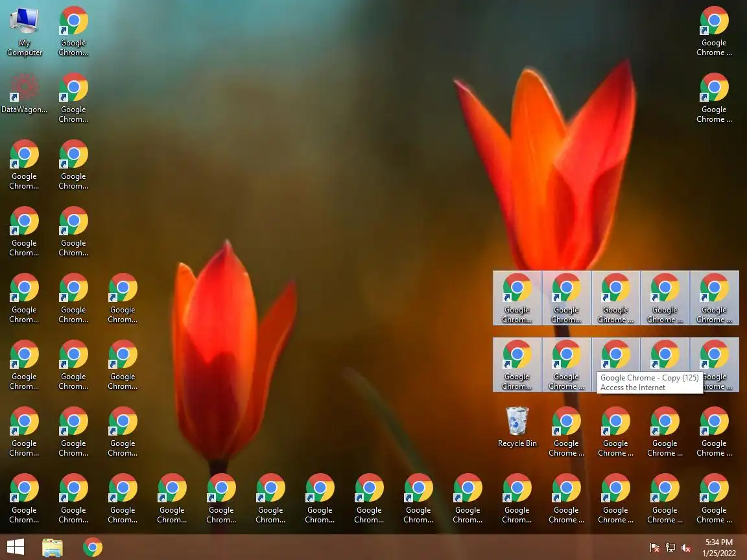Image resolution: width=747 pixels, height=560 pixels.
Task: Launch Google Chrome from the taskbar
Action: tap(93, 547)
